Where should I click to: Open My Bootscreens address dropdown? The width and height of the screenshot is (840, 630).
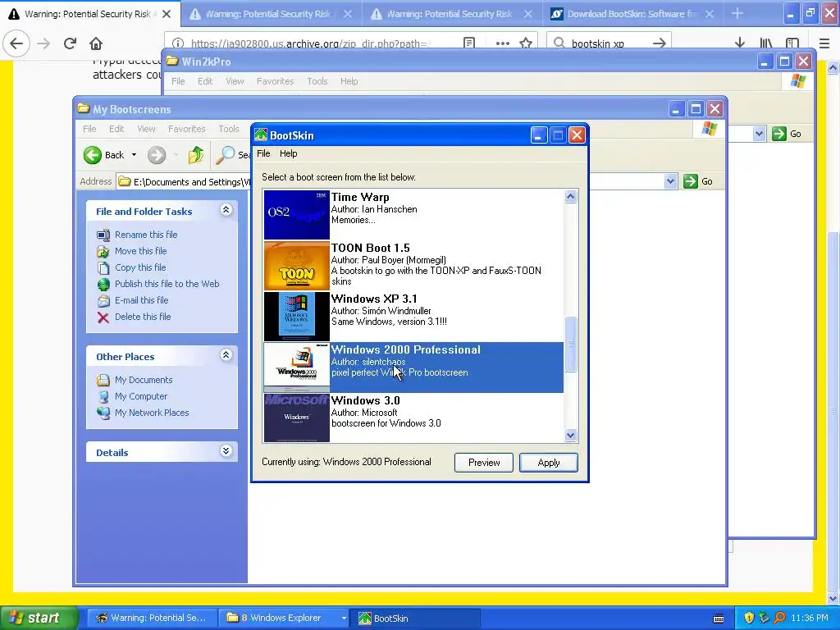670,181
